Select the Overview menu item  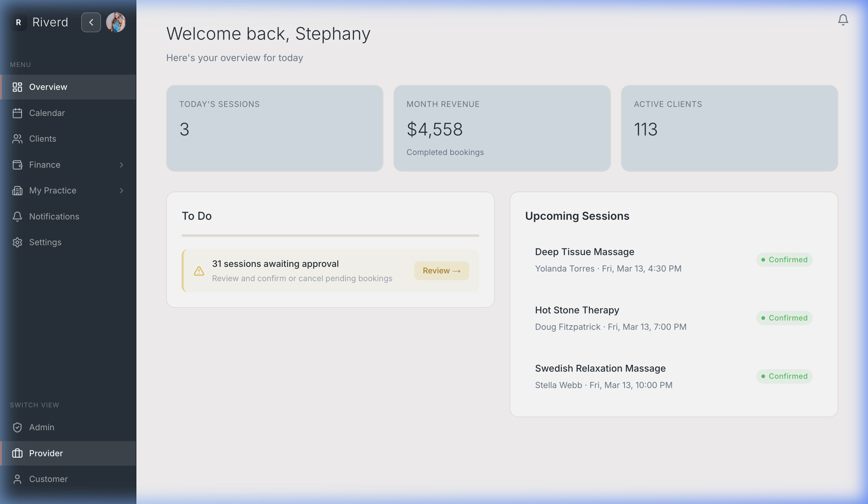tap(48, 87)
